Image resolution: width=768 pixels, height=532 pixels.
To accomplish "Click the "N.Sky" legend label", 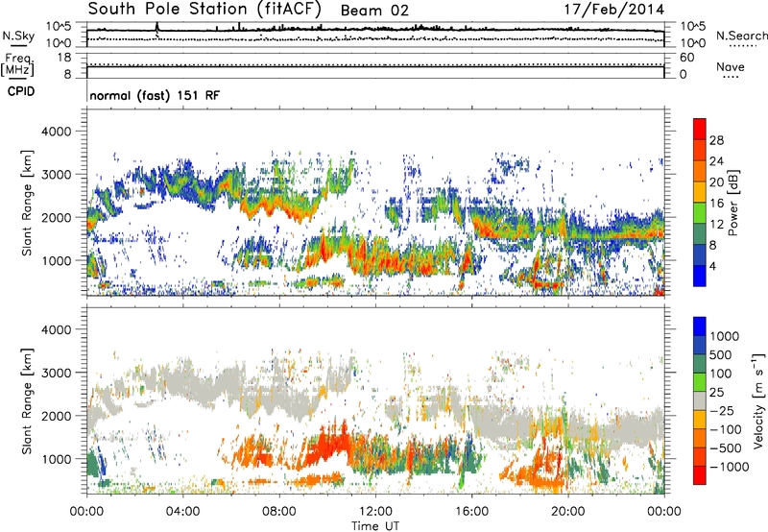I will pos(18,36).
